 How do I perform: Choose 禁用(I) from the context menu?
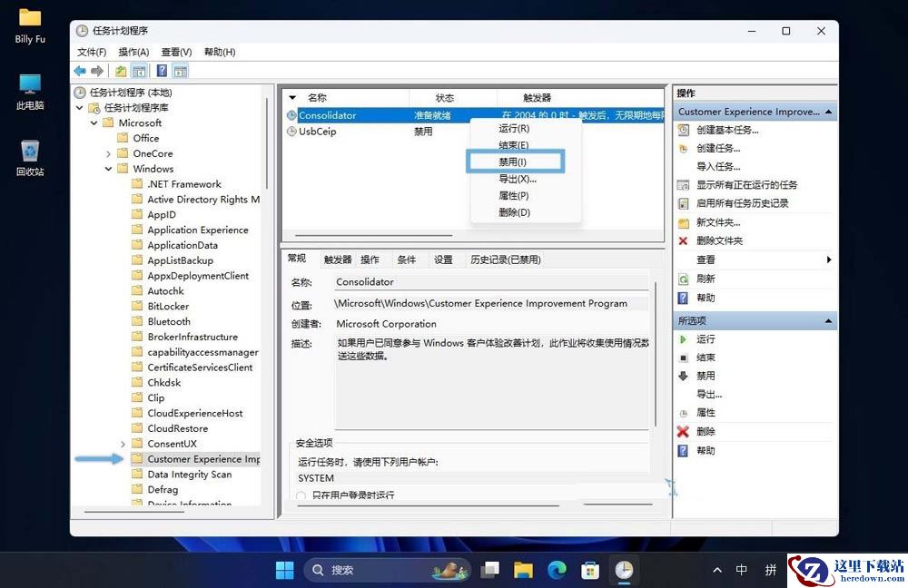515,162
